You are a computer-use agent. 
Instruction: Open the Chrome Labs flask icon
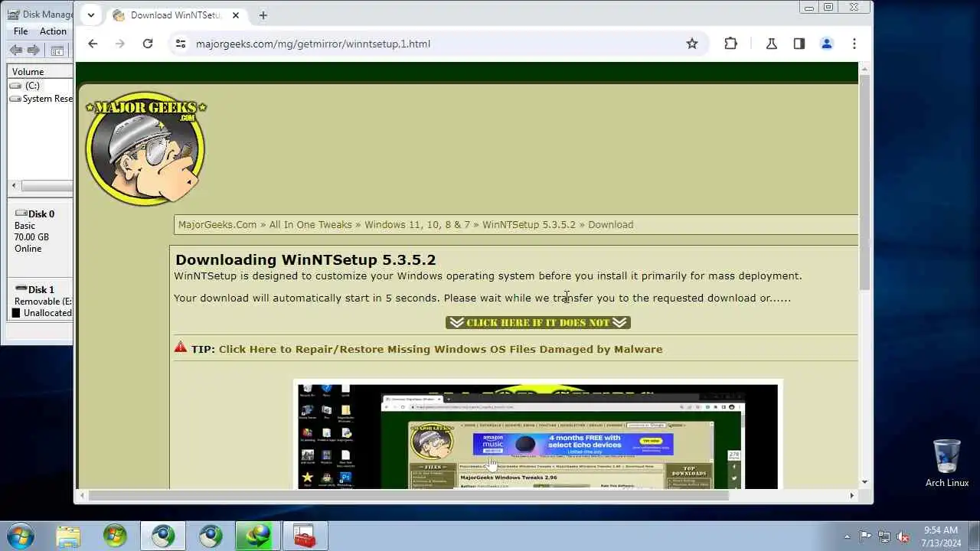coord(772,44)
